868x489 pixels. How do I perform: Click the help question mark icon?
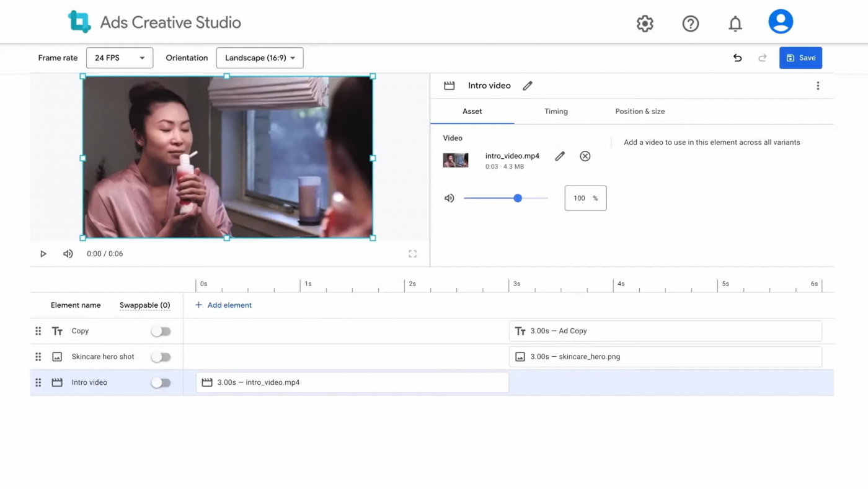coord(690,24)
